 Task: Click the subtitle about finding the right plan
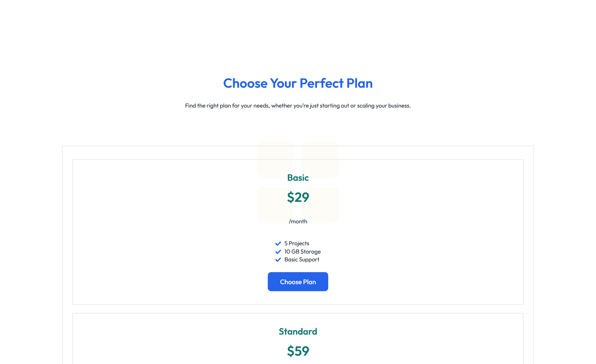tap(298, 105)
